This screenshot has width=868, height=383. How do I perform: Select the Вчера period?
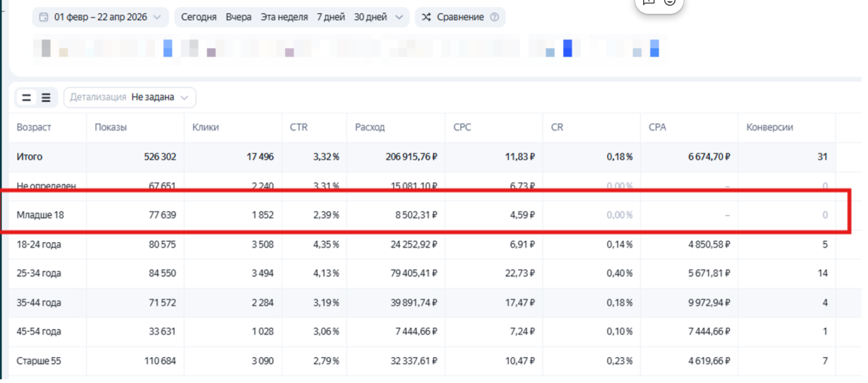(x=239, y=17)
